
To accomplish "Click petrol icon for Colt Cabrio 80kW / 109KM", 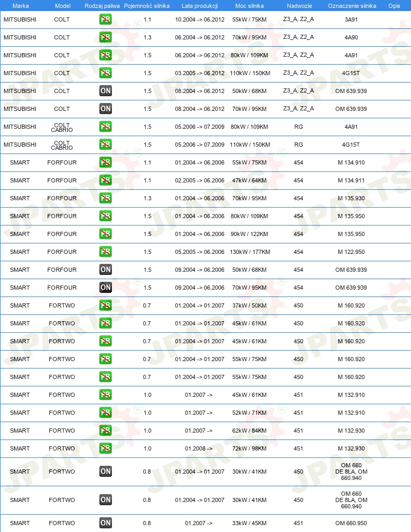I will (106, 127).
